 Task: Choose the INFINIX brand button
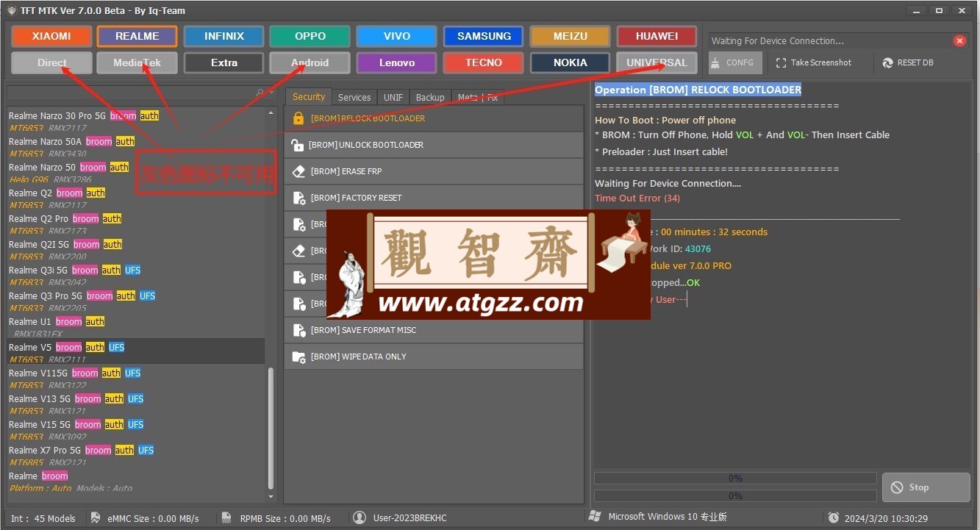(224, 36)
